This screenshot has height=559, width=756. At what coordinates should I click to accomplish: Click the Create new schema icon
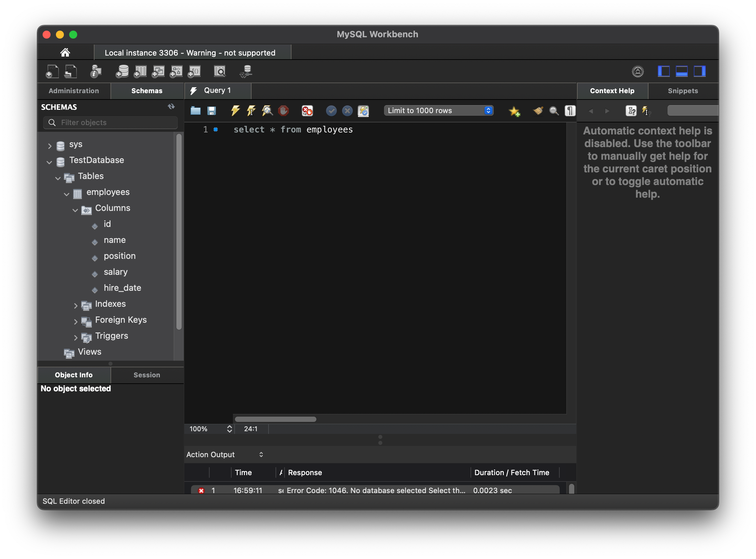[x=122, y=72]
